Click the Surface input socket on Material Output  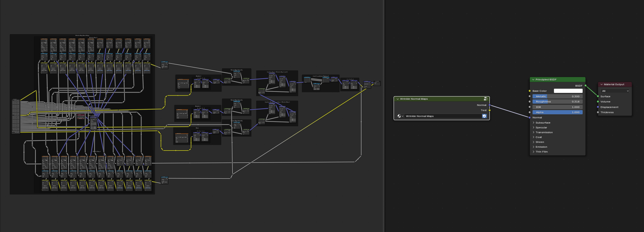tap(598, 97)
